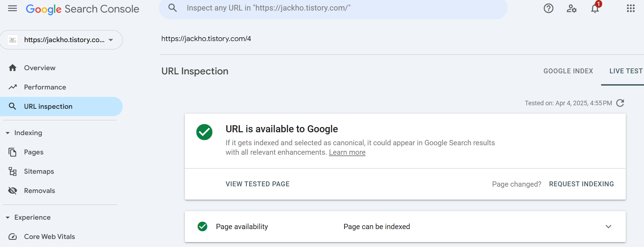The image size is (644, 247).
Task: Click the Overview home icon
Action: 13,68
